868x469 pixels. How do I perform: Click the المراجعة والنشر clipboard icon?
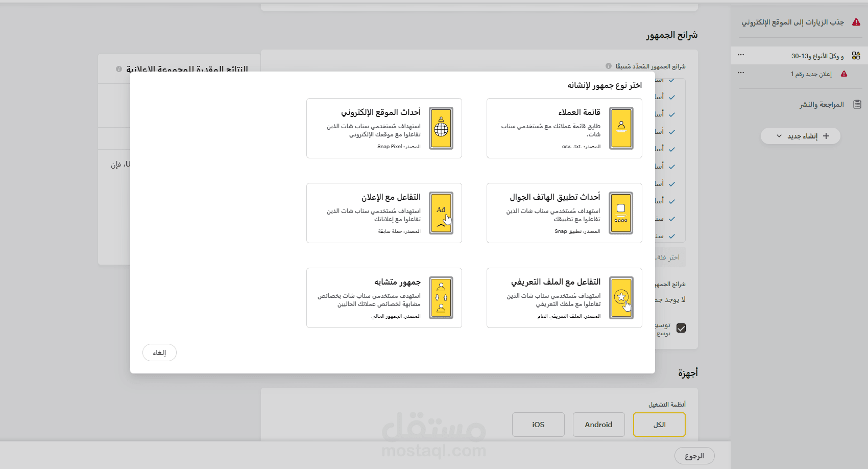point(857,104)
